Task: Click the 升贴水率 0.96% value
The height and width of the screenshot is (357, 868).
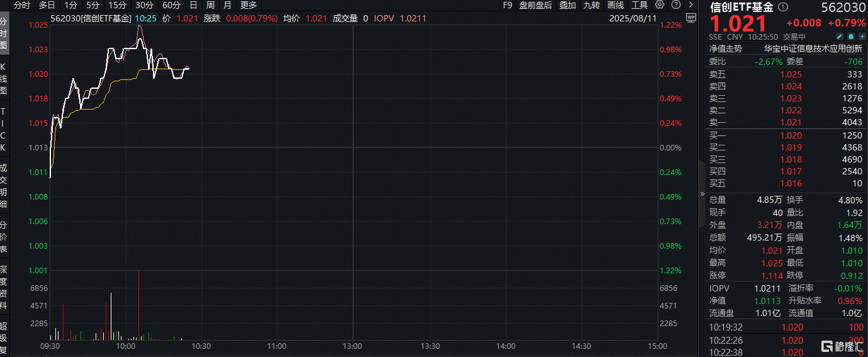Action: pyautogui.click(x=852, y=301)
